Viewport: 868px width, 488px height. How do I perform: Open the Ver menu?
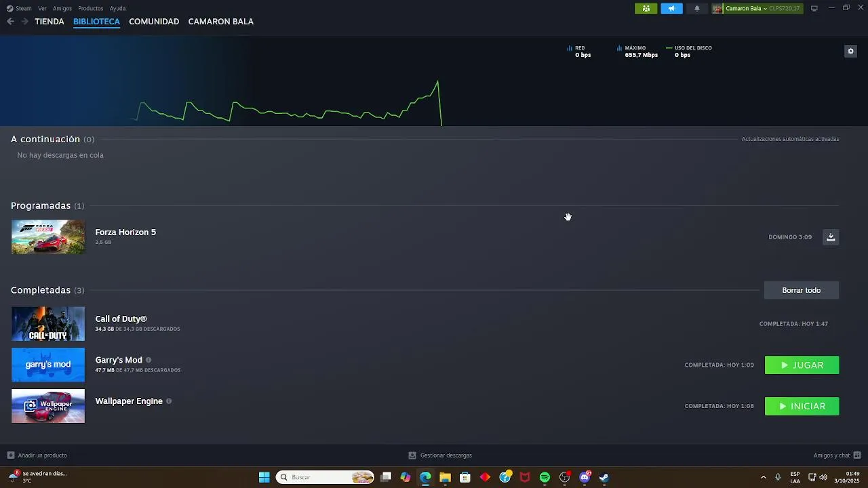(43, 9)
